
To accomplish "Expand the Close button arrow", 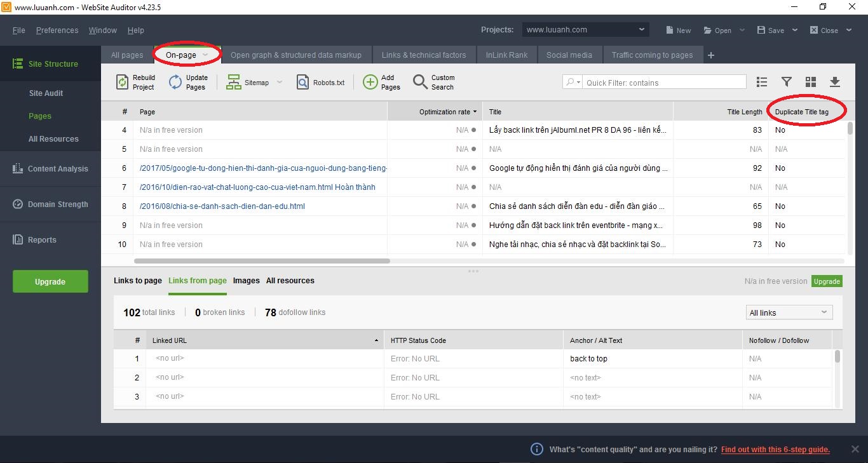I will tap(849, 30).
